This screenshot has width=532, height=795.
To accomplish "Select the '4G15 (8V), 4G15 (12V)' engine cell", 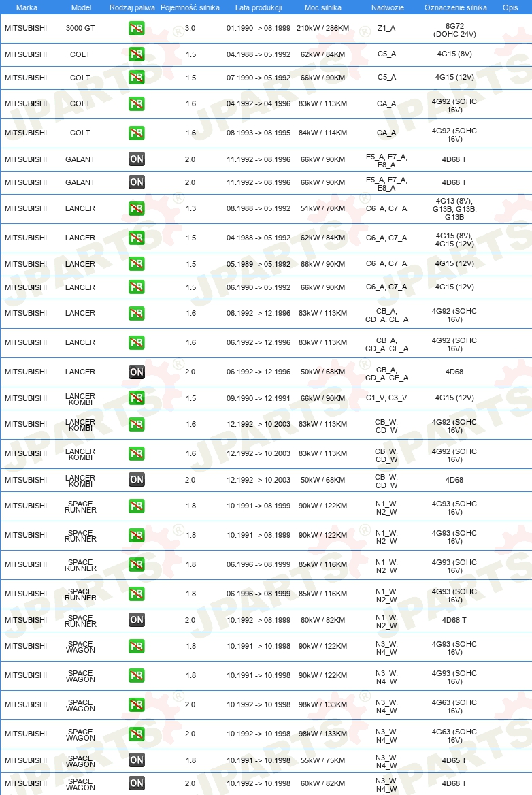I will [x=454, y=240].
